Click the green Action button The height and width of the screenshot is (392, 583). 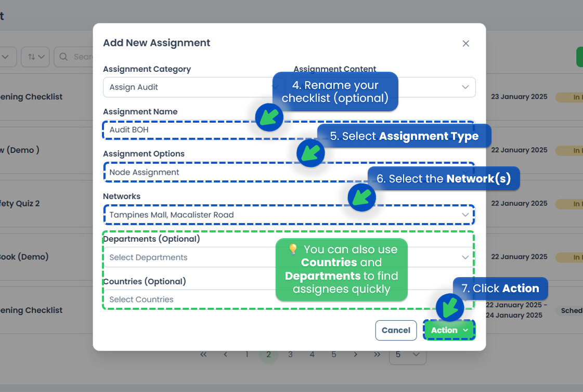tap(449, 330)
